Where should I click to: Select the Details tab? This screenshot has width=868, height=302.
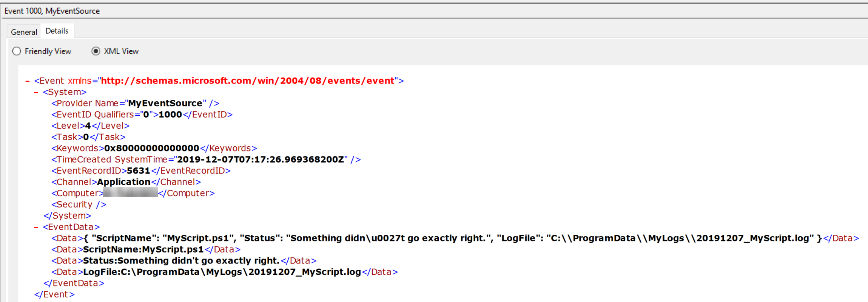tap(57, 31)
